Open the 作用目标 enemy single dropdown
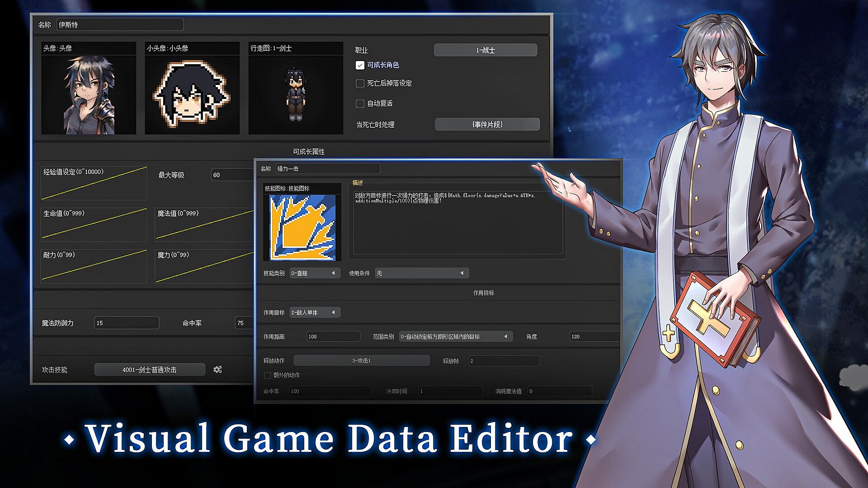868x488 pixels. pos(315,313)
